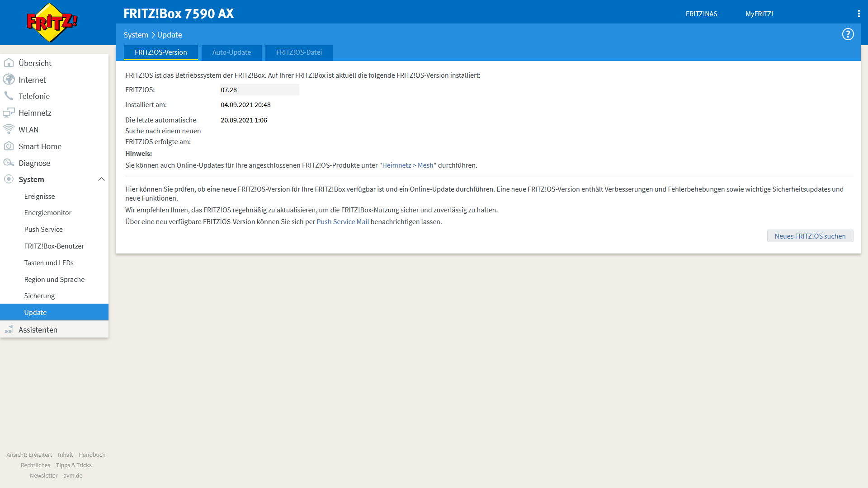Click the Übersicht house icon
This screenshot has height=488, width=868.
tap(9, 63)
